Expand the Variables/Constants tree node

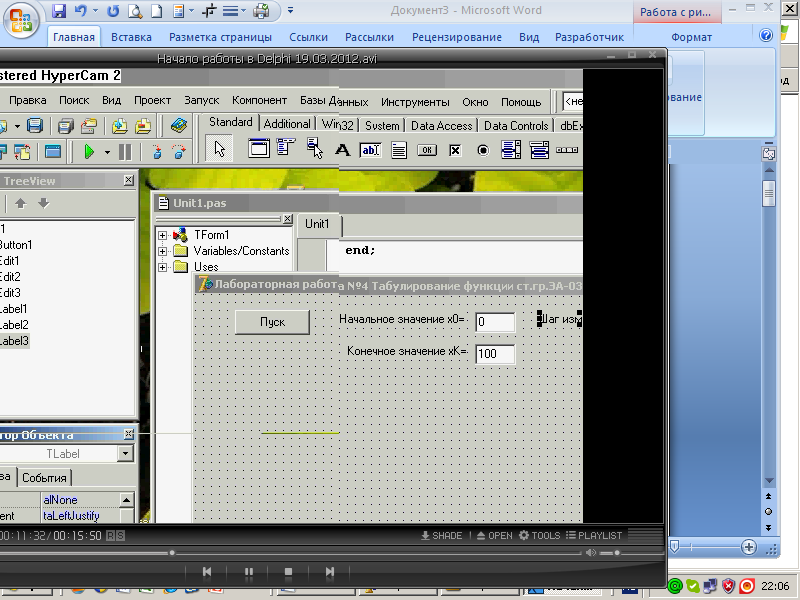(x=162, y=251)
